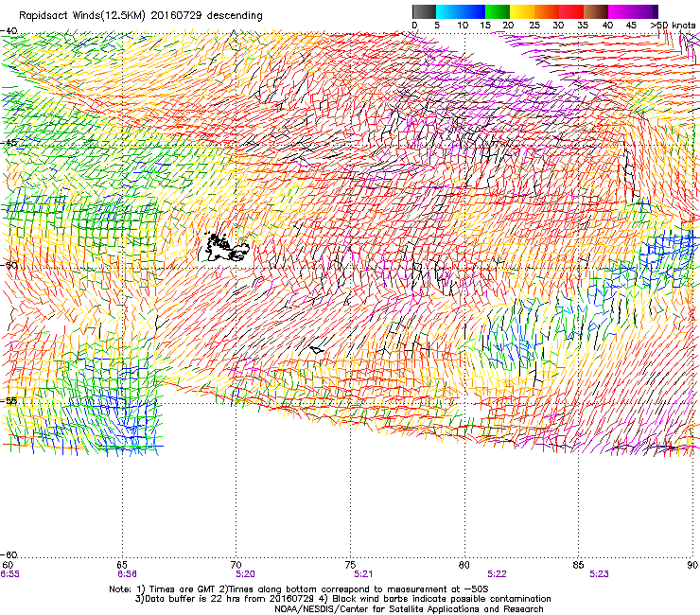700x615 pixels.
Task: Click the legend label '45'
Action: coord(631,26)
